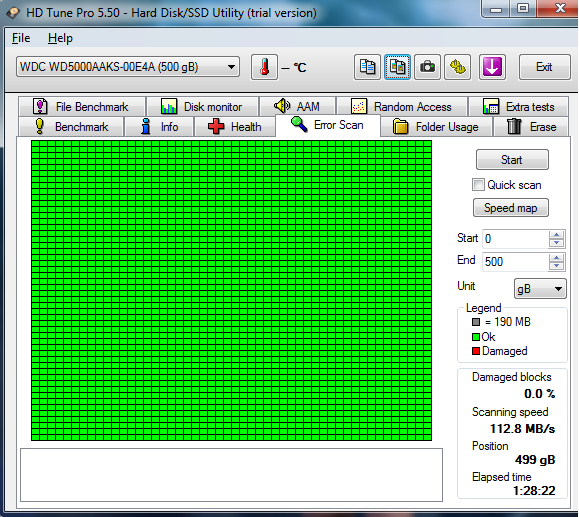Open the Folder Usage tab
Image resolution: width=579 pixels, height=517 pixels.
[436, 127]
